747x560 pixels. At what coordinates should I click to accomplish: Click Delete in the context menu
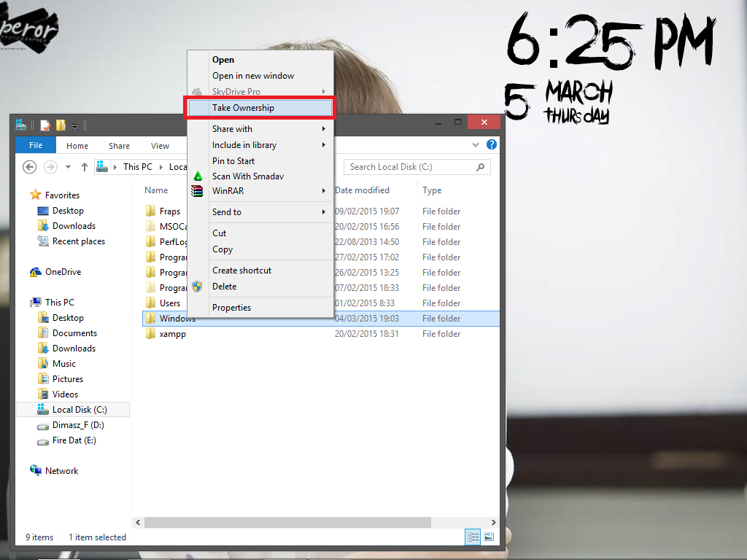(260, 286)
